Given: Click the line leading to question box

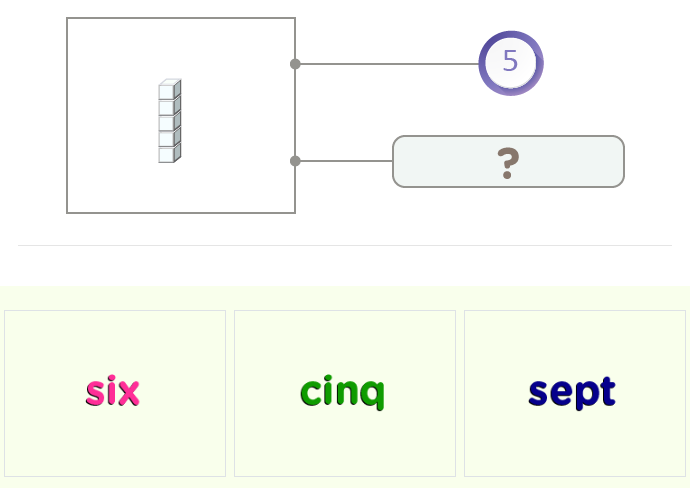Looking at the screenshot, I should (x=345, y=161).
